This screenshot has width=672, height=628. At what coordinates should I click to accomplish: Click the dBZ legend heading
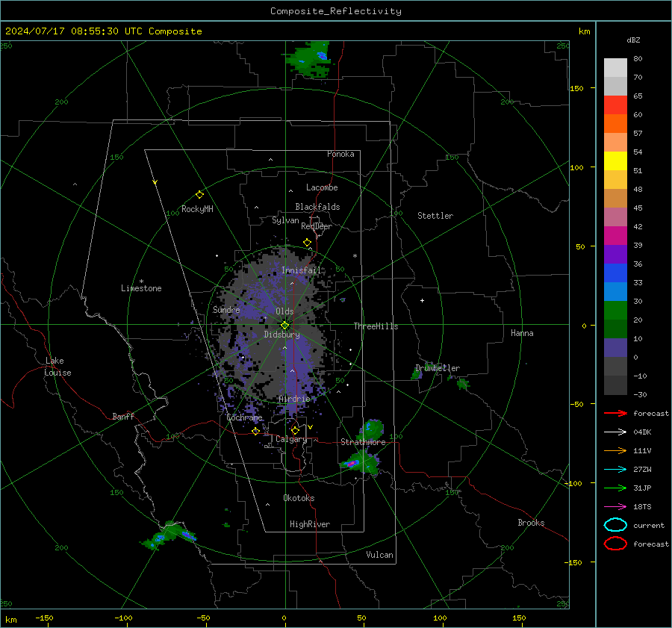point(633,40)
